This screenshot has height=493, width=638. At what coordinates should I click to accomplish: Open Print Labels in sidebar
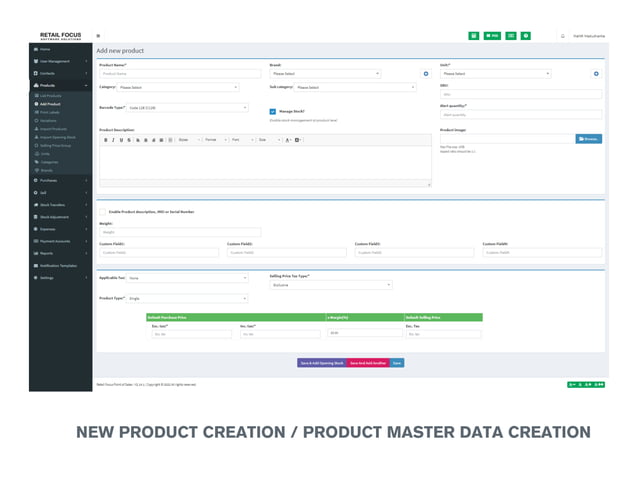[50, 112]
